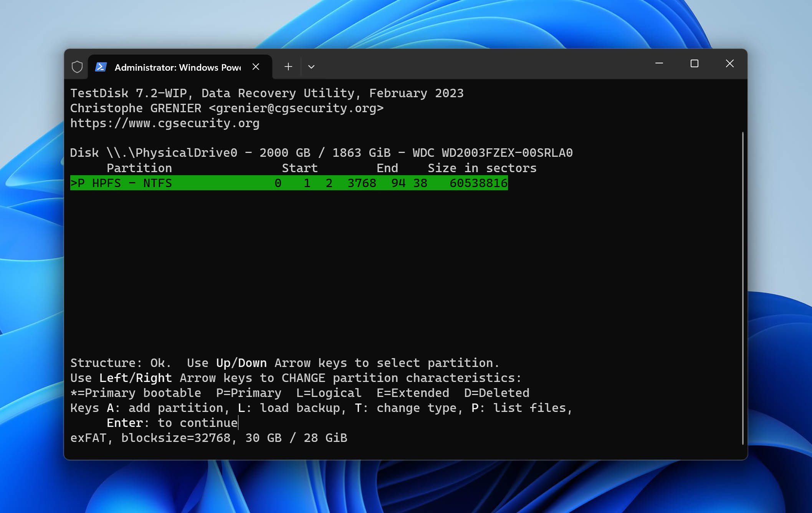Image resolution: width=812 pixels, height=513 pixels.
Task: Click the shield icon in the title bar
Action: pyautogui.click(x=77, y=67)
